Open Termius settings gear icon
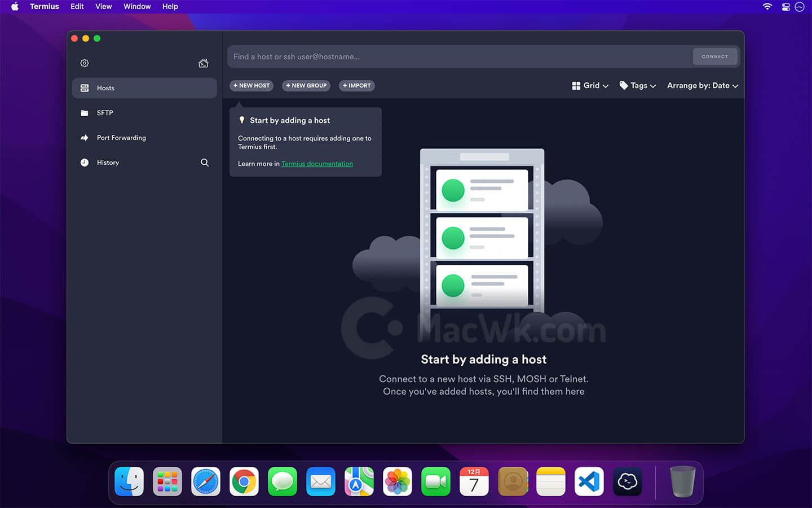 85,63
